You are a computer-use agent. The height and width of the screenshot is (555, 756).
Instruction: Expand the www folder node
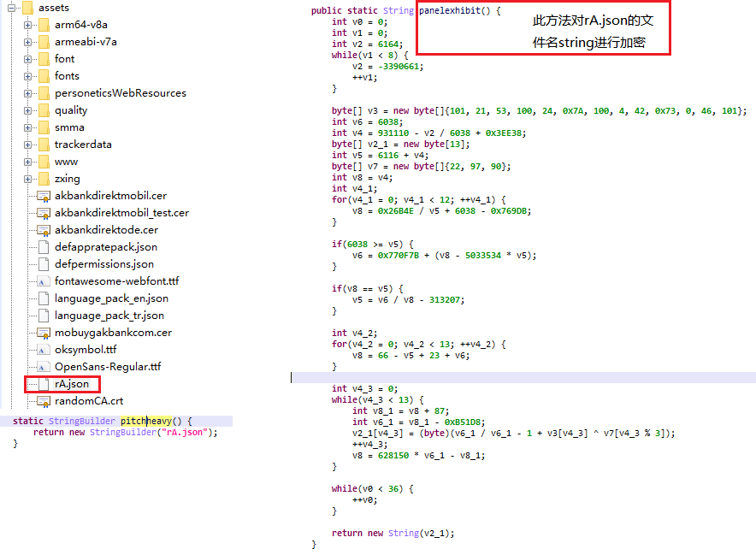pos(28,162)
